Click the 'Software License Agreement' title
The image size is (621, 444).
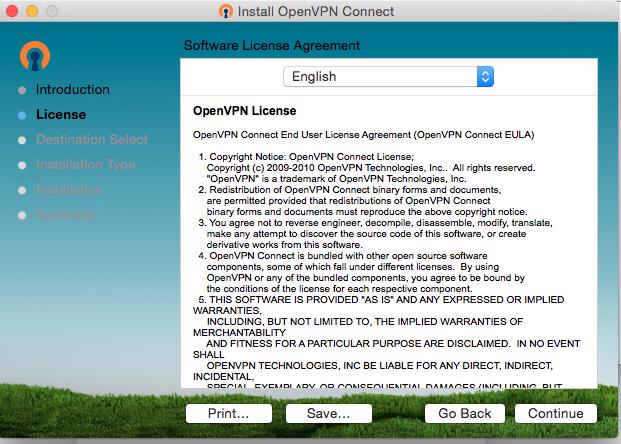272,46
